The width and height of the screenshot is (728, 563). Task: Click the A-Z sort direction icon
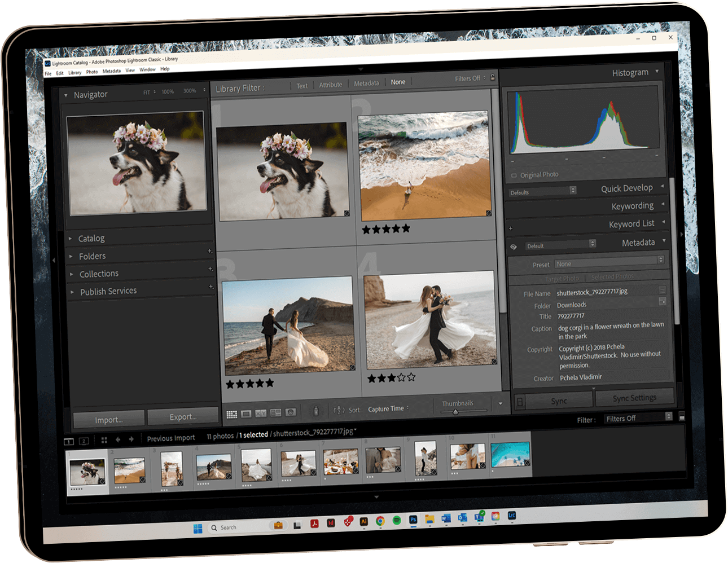click(x=339, y=410)
